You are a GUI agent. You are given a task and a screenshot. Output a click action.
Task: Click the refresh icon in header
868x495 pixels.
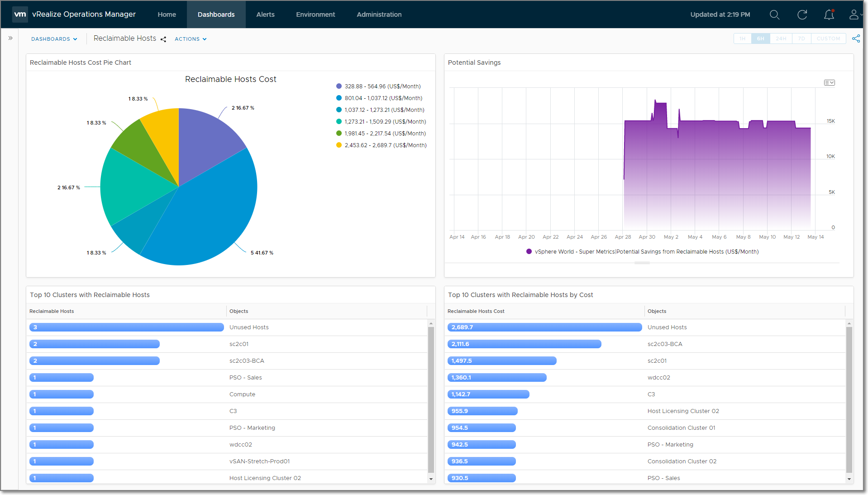coord(802,14)
